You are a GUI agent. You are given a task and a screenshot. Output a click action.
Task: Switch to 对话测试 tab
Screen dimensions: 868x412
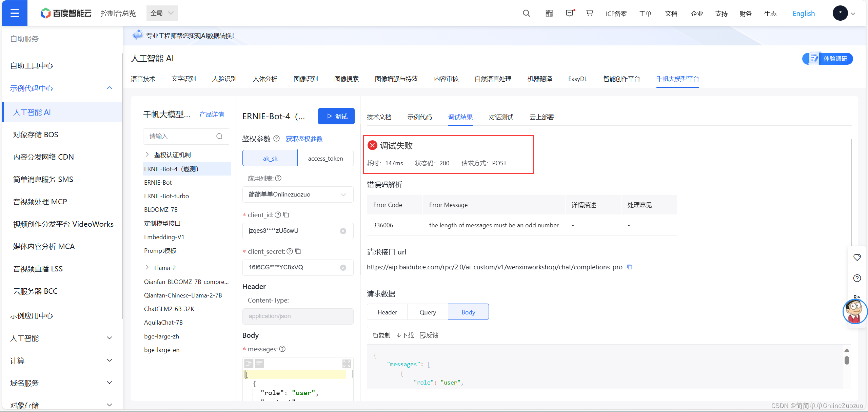[501, 117]
